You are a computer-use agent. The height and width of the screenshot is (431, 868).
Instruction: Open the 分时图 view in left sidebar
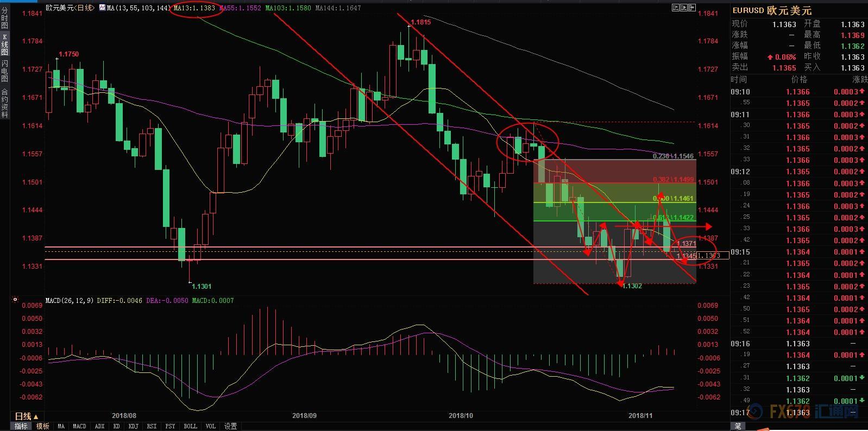pyautogui.click(x=4, y=18)
